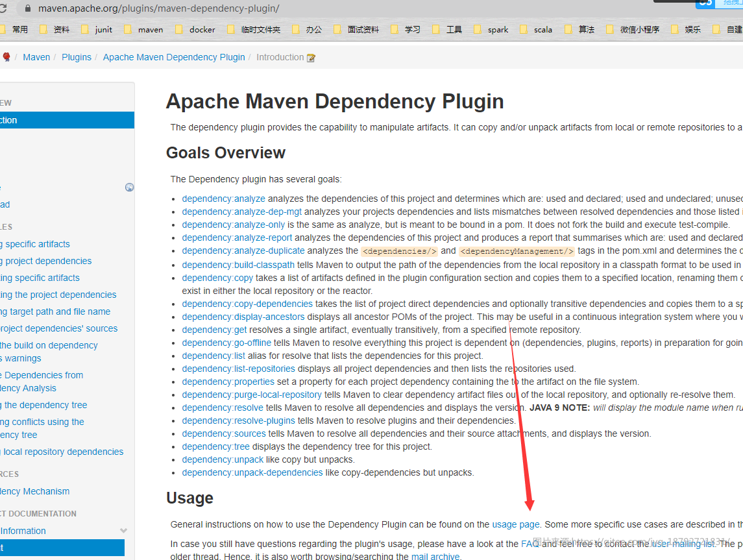This screenshot has width=743, height=560.
Task: Open the dependency:analyze goal link
Action: coord(224,199)
